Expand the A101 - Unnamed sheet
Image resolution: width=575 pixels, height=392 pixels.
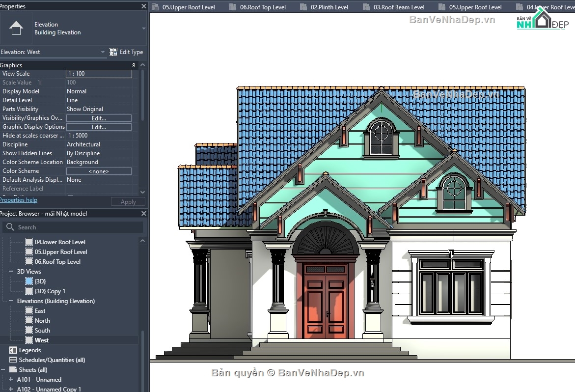coord(11,380)
